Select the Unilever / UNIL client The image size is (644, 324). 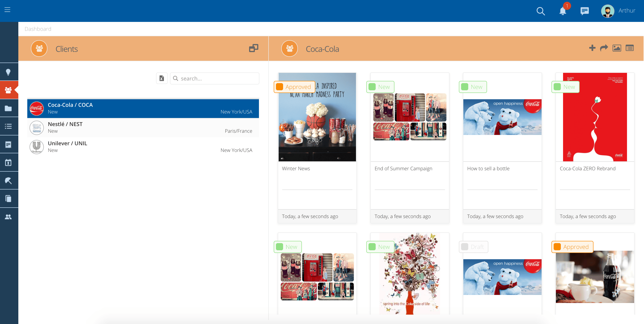click(x=143, y=147)
